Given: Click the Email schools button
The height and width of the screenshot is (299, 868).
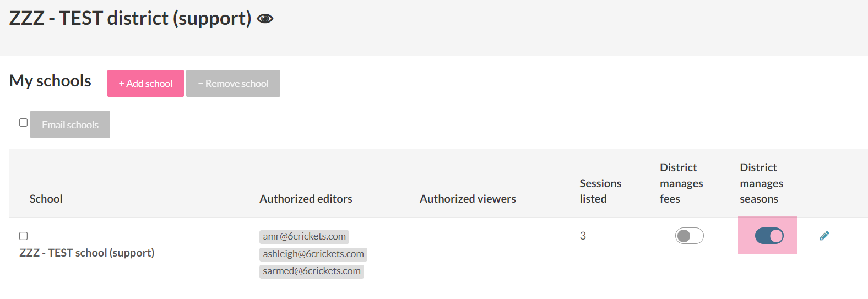Looking at the screenshot, I should point(70,124).
